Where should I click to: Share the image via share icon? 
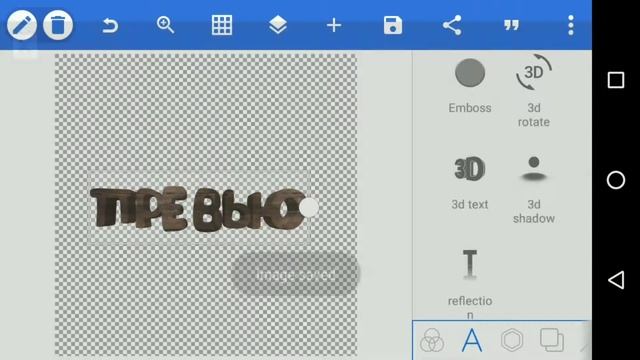click(452, 25)
